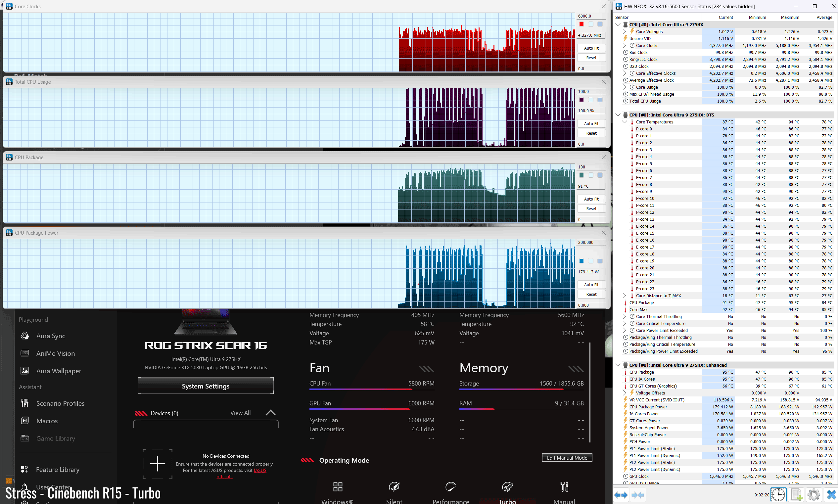The image size is (838, 504).
Task: Expand Core Distance to TjMAX row
Action: coord(624,296)
